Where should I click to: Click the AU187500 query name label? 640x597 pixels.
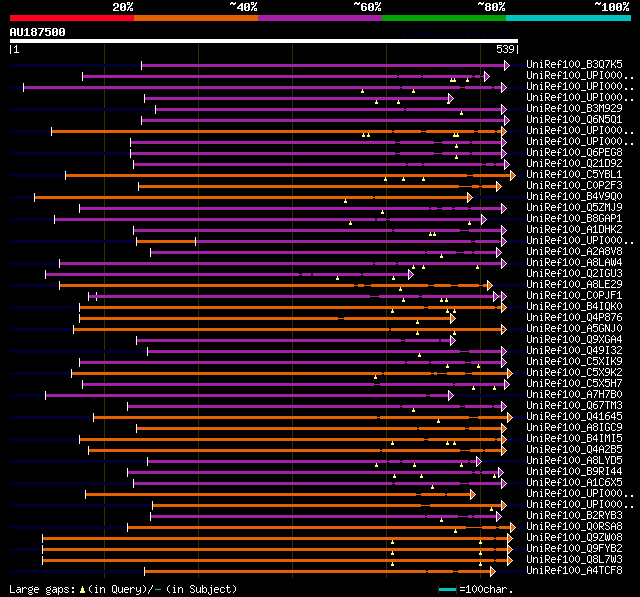[38, 32]
